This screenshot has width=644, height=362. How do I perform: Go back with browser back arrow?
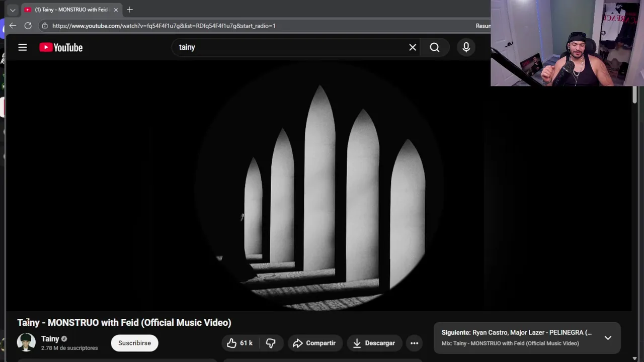tap(13, 26)
